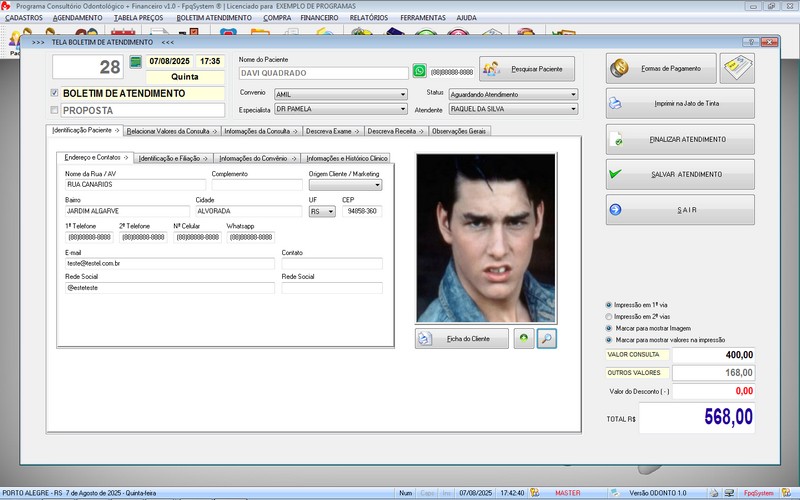This screenshot has width=800, height=500.
Task: Check the Proposta checkbox
Action: pos(55,110)
